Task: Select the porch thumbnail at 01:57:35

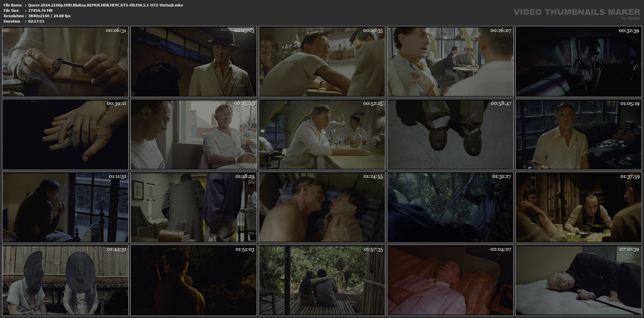Action: tap(322, 280)
